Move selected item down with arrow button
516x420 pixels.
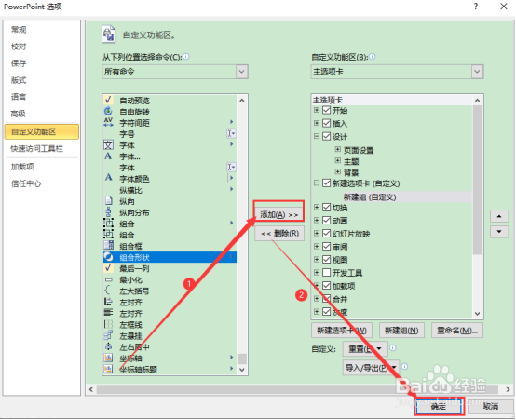(x=499, y=231)
